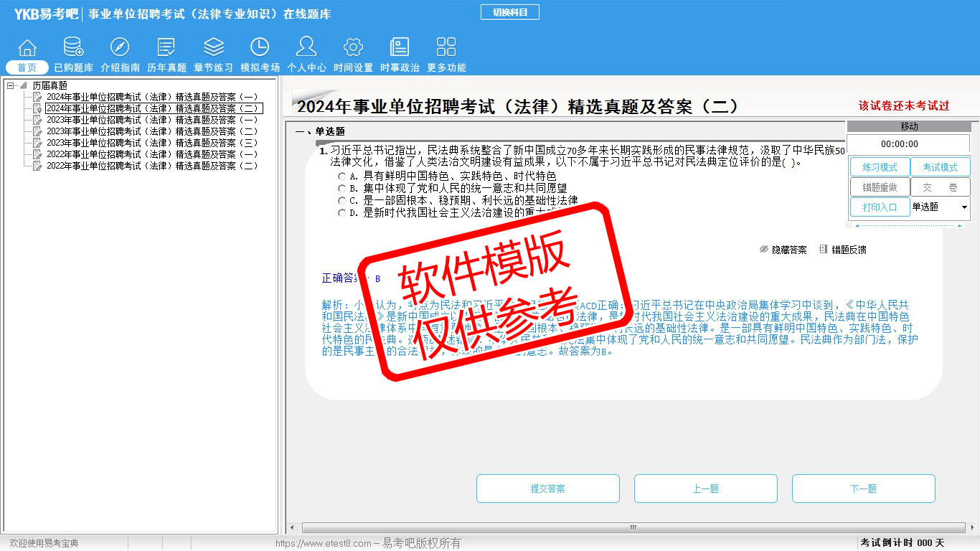This screenshot has height=551, width=980.
Task: Click the horizontal scrollbar at bottom
Action: 631,527
